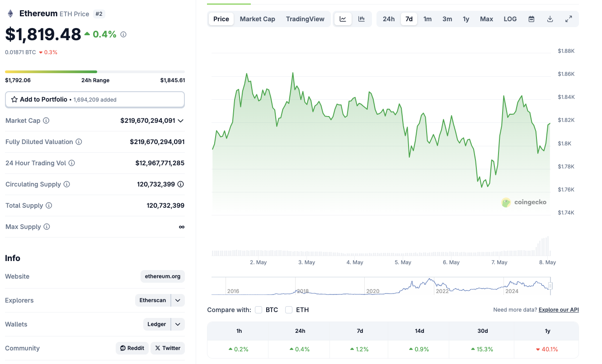
Task: Expand the Market Cap value chevron
Action: coord(181,121)
